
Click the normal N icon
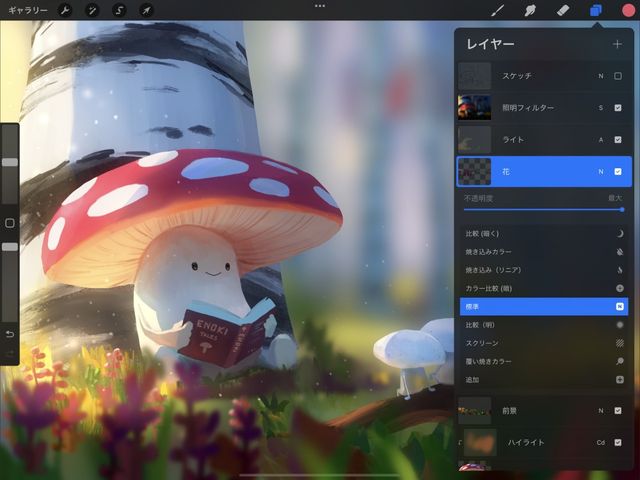(x=620, y=307)
